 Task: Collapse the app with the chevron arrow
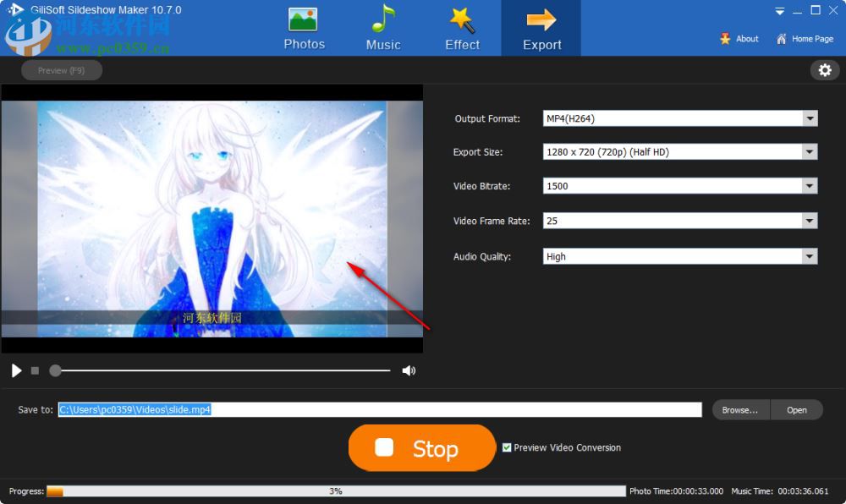[x=779, y=11]
